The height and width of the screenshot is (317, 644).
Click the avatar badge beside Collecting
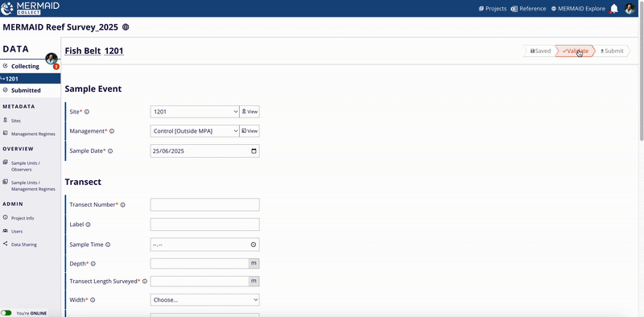point(52,59)
